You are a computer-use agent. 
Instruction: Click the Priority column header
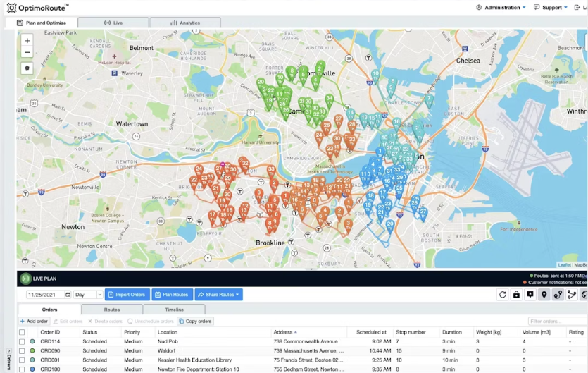pos(132,332)
